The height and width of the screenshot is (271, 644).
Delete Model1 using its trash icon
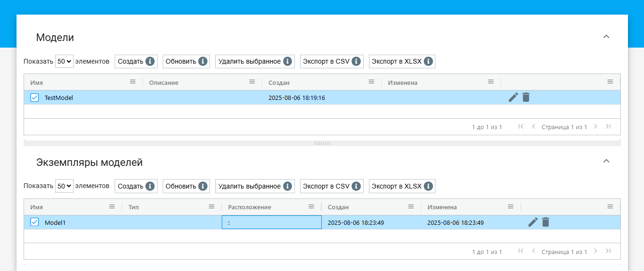pos(546,222)
